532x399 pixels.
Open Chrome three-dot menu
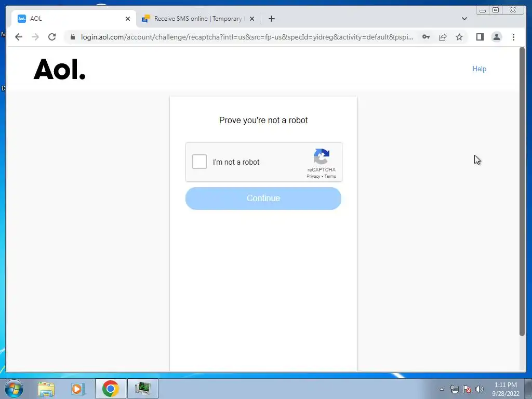(513, 37)
